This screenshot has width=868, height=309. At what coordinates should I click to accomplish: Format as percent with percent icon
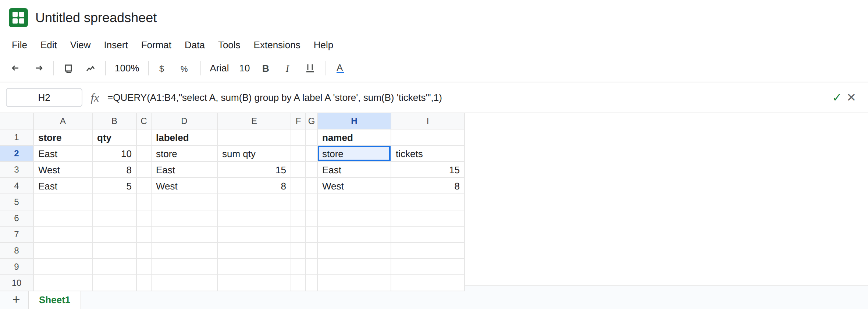tap(184, 69)
